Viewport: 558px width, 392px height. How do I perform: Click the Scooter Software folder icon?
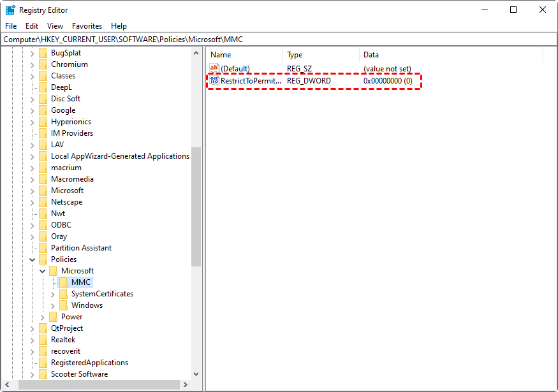click(x=43, y=374)
